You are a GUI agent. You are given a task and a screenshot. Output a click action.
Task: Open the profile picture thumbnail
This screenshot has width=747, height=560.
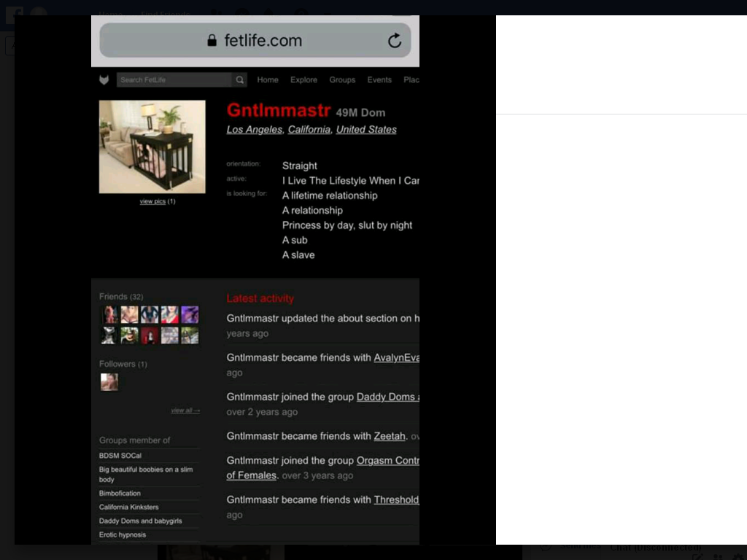(152, 147)
